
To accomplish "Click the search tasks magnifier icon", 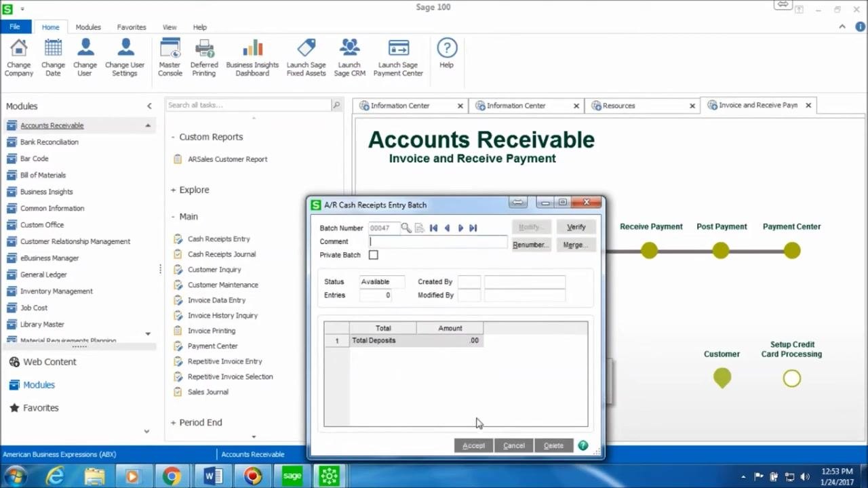I will [336, 105].
